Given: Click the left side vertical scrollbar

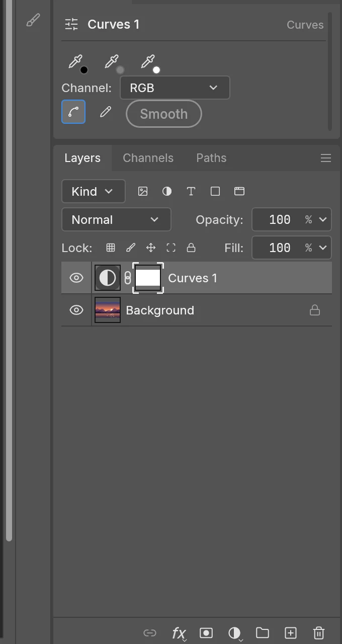Looking at the screenshot, I should pyautogui.click(x=9, y=271).
